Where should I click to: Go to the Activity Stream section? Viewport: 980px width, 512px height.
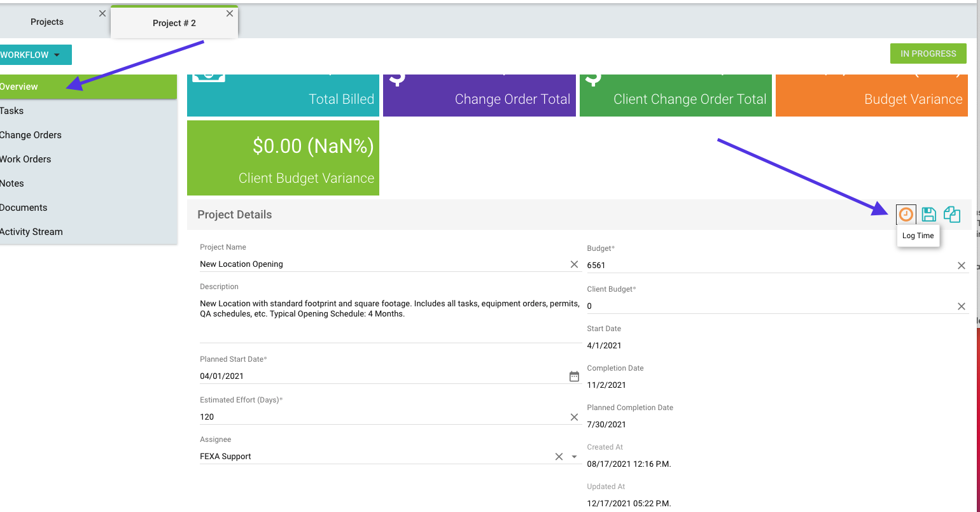[x=32, y=232]
